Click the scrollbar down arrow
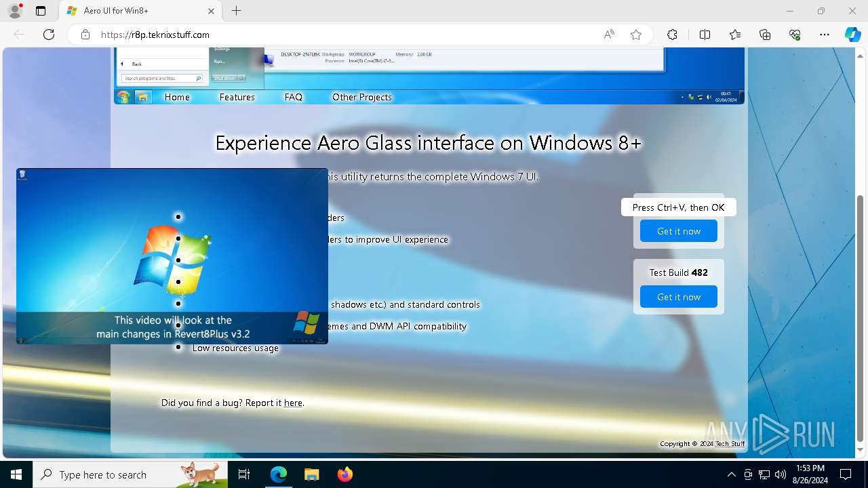This screenshot has width=868, height=488. (x=861, y=450)
